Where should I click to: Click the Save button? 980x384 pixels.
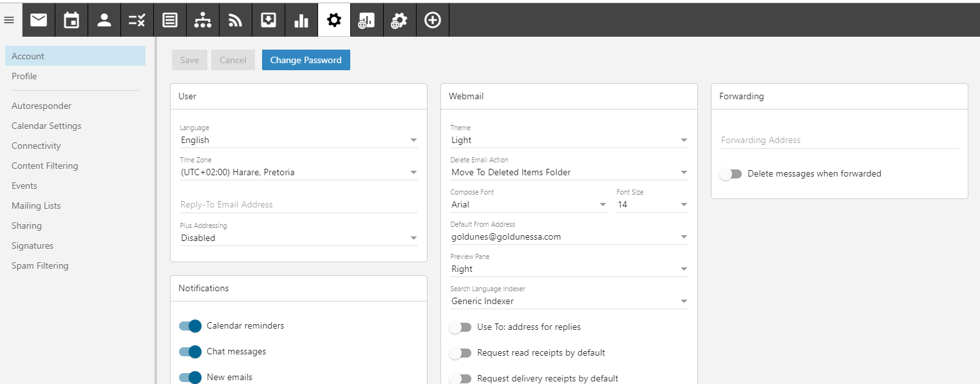tap(189, 60)
